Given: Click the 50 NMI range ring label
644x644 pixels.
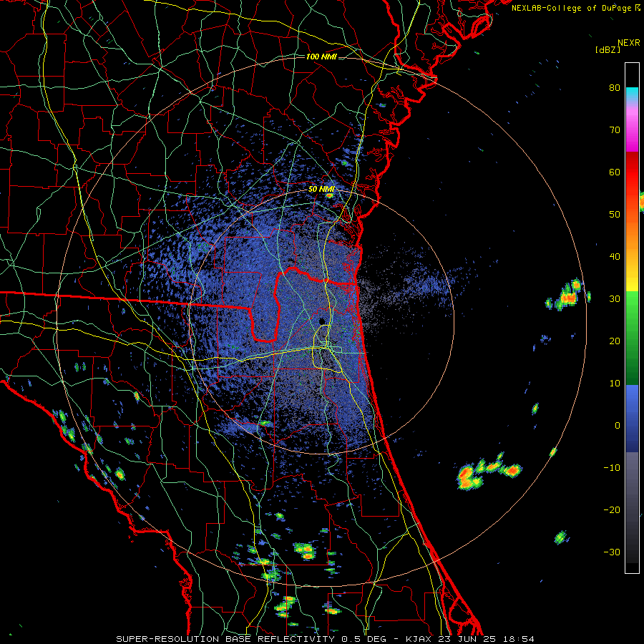Looking at the screenshot, I should coord(321,190).
